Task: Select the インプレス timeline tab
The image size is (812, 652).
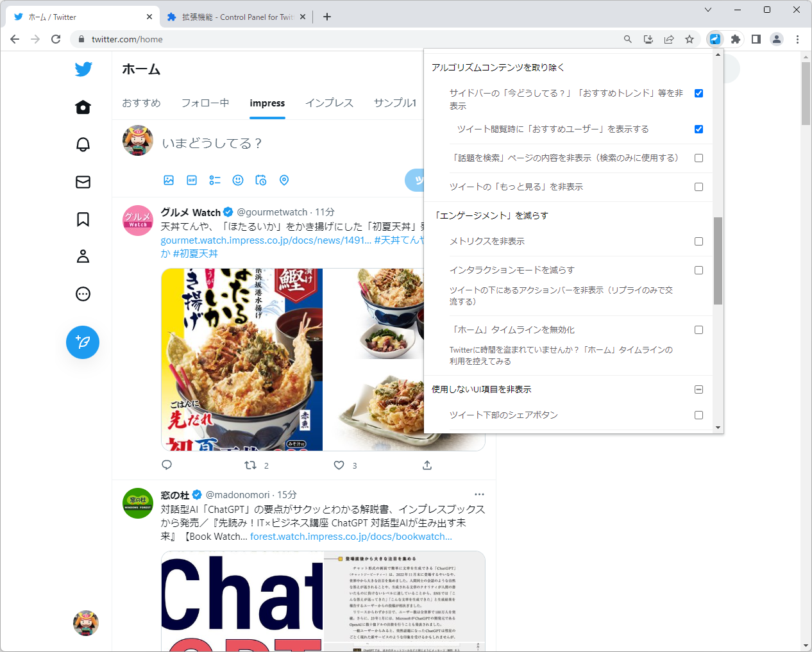Action: pyautogui.click(x=329, y=103)
